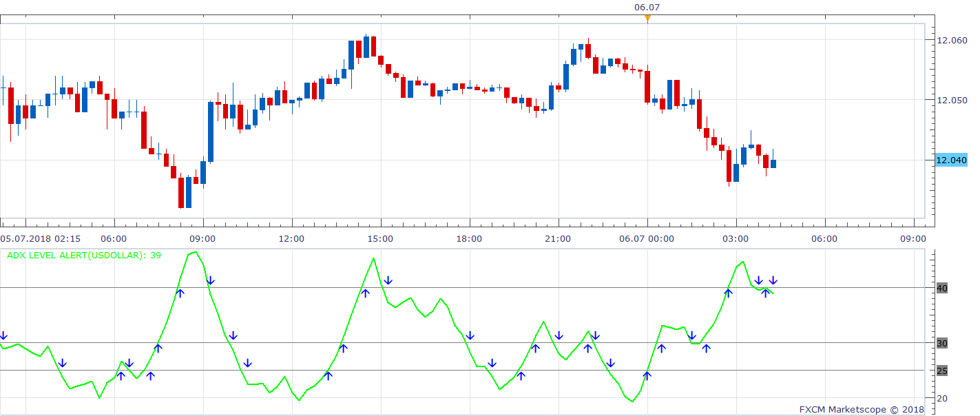
Task: Click the 03:00 time axis label
Action: click(736, 239)
